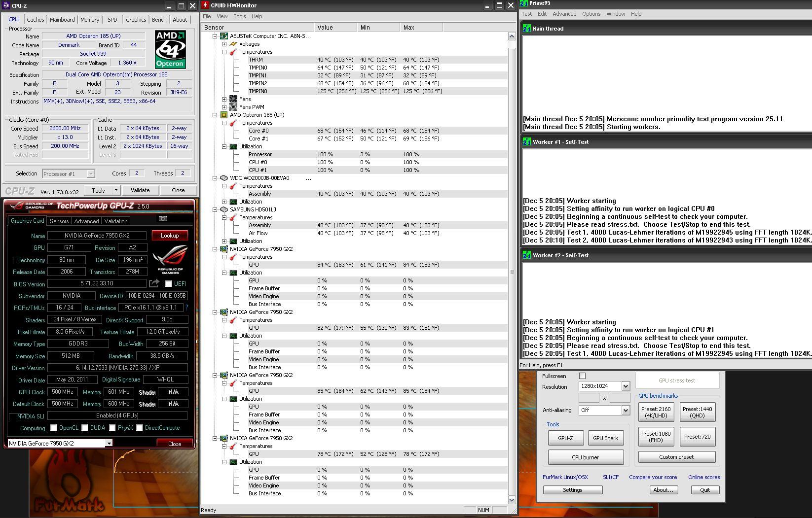812x518 pixels.
Task: Click the GPU Shark button
Action: [605, 438]
